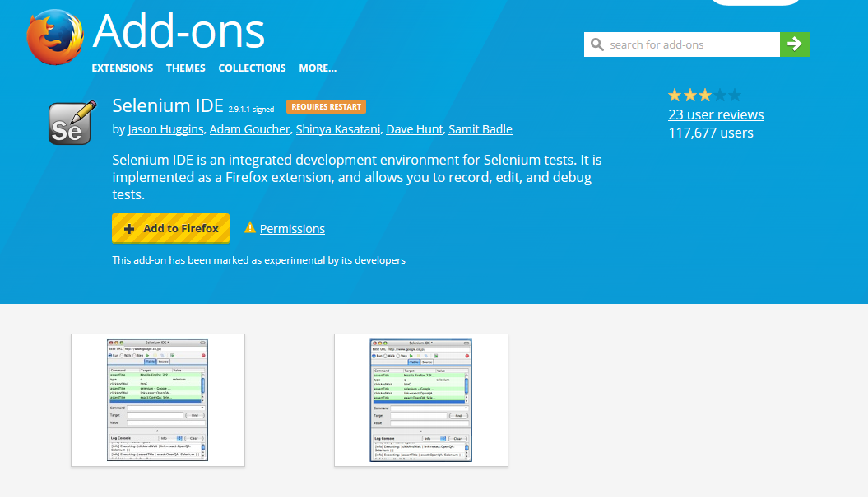
Task: Click the Requires Restart badge
Action: click(x=326, y=106)
